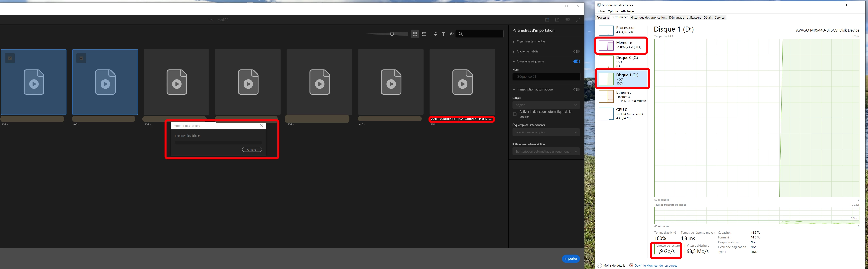Screen dimensions: 868x269
Task: Open the sort order options
Action: [x=435, y=34]
